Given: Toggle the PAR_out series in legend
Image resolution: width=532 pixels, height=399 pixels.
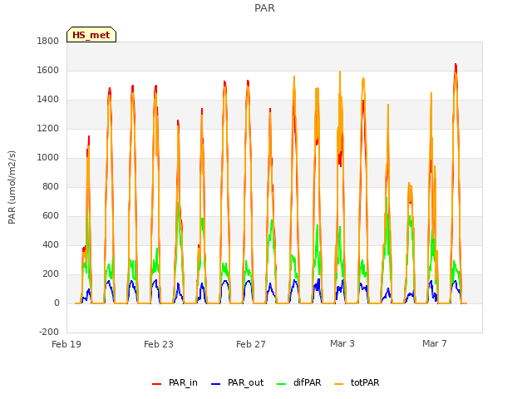Looking at the screenshot, I should (x=237, y=382).
